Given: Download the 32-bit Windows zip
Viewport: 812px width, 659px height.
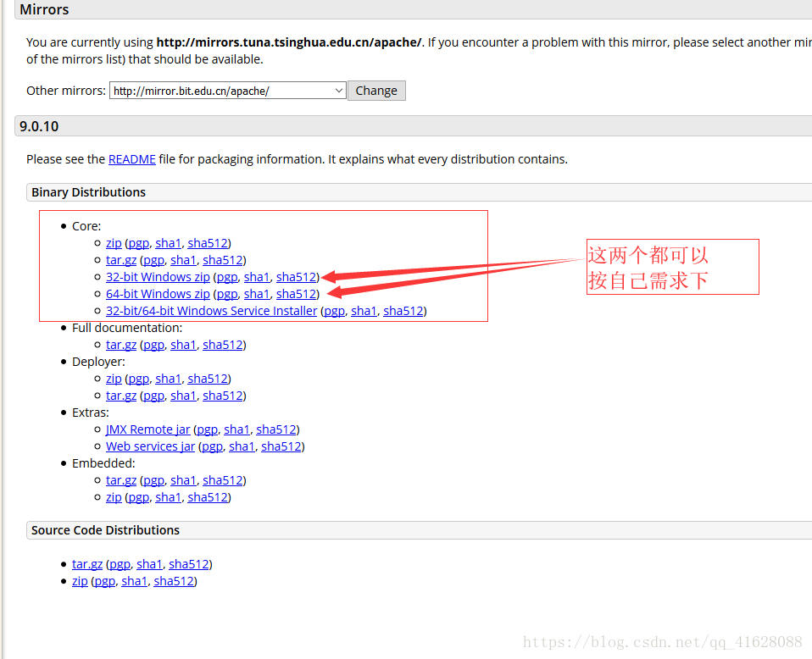Looking at the screenshot, I should (x=158, y=277).
